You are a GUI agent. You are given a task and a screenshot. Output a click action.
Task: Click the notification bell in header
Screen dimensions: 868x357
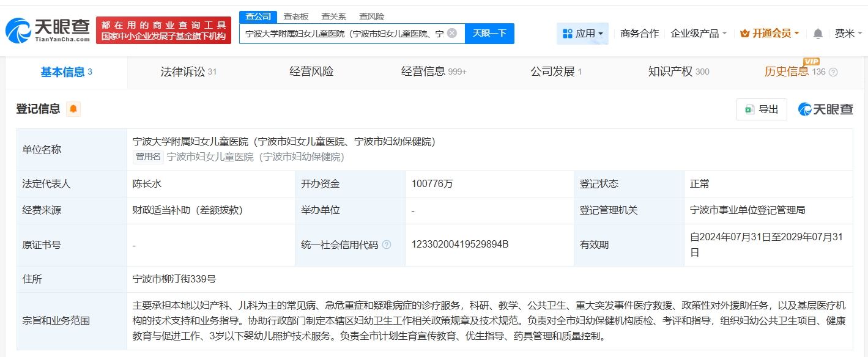[x=817, y=34]
